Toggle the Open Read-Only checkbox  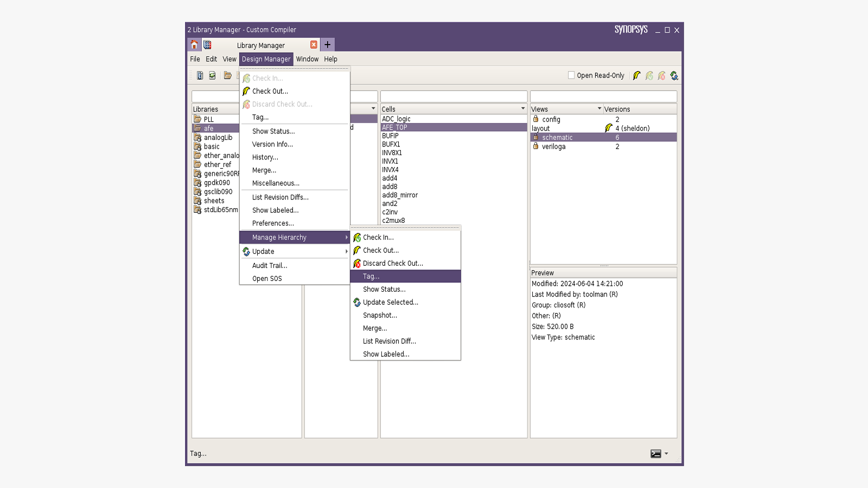[571, 75]
